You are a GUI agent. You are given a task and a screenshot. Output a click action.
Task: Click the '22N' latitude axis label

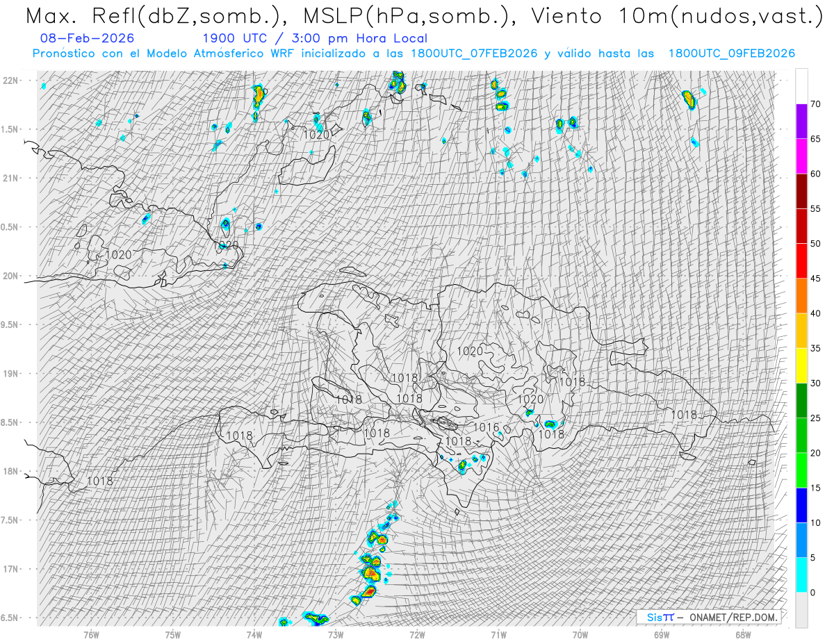click(x=10, y=80)
